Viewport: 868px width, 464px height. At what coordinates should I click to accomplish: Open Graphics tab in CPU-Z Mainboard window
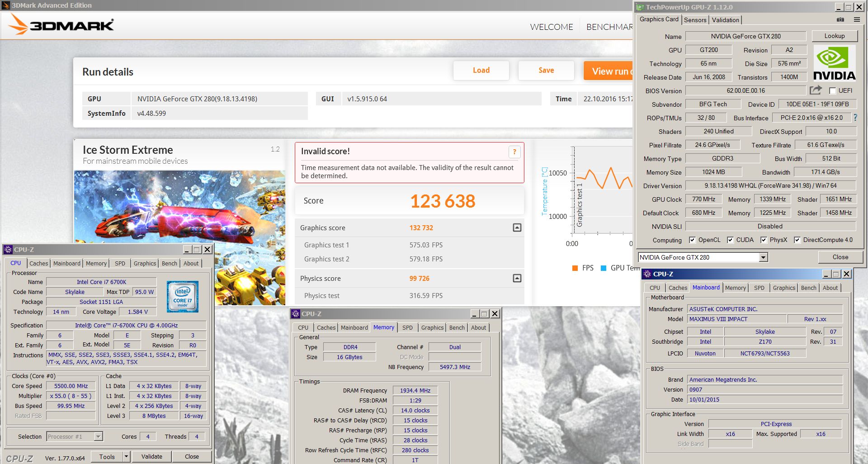click(x=784, y=288)
